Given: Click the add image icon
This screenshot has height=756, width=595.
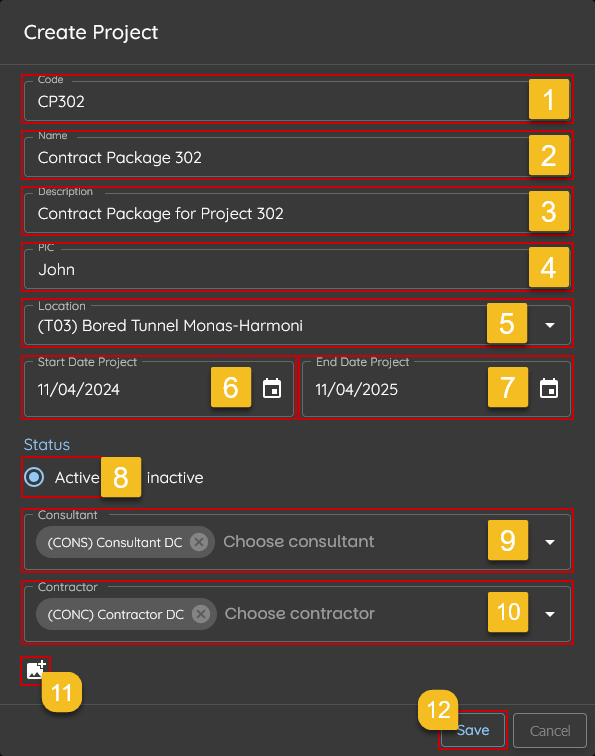Looking at the screenshot, I should [x=36, y=670].
